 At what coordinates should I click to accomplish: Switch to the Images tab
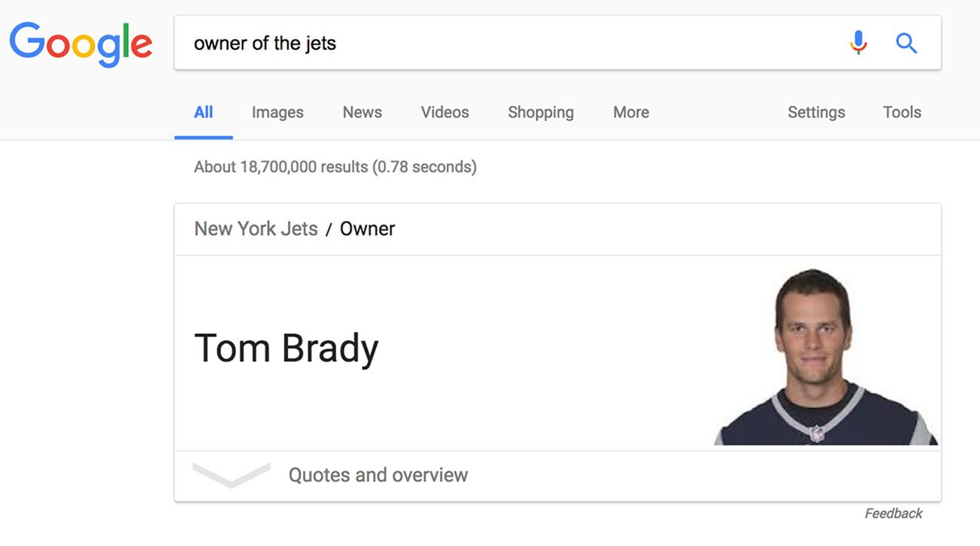[x=277, y=112]
